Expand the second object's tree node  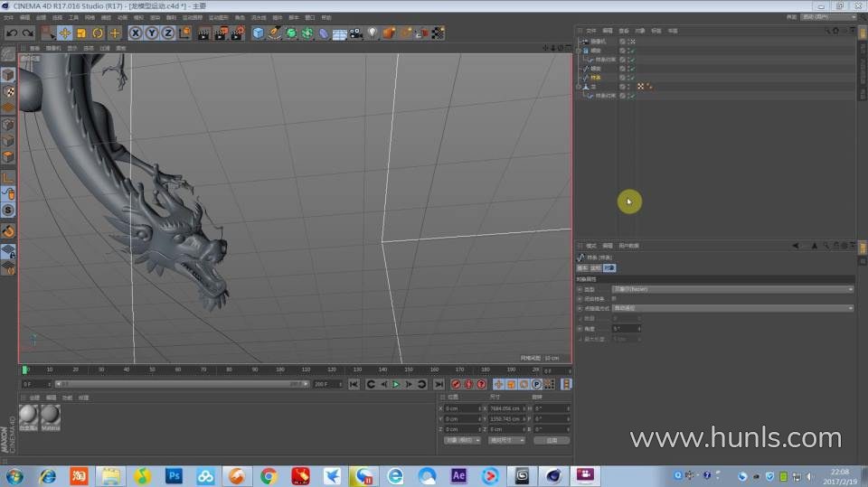(x=579, y=51)
